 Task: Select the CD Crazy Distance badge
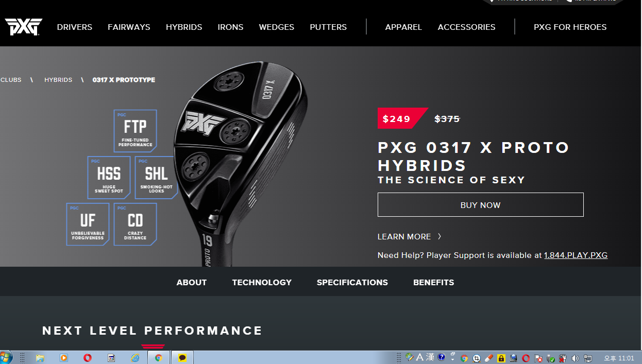(135, 224)
